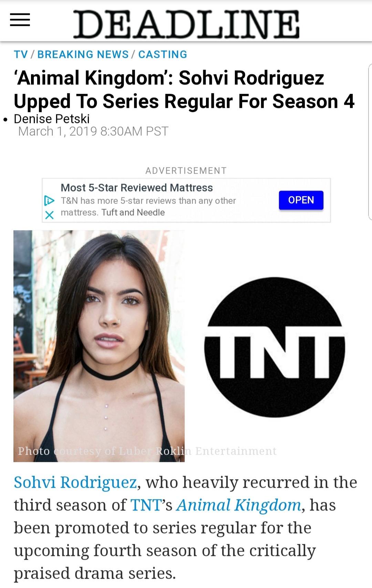Click the article headline about Season 4
372x588 pixels.
tap(184, 89)
